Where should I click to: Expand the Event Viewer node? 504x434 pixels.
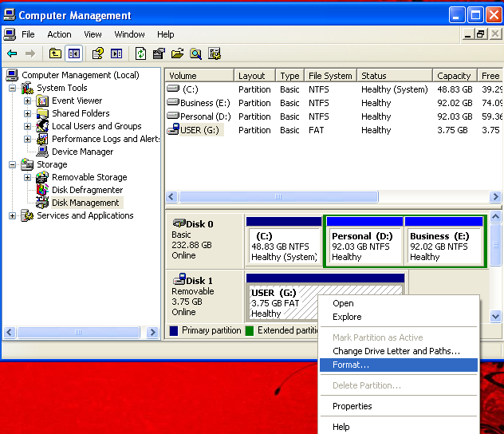(27, 101)
